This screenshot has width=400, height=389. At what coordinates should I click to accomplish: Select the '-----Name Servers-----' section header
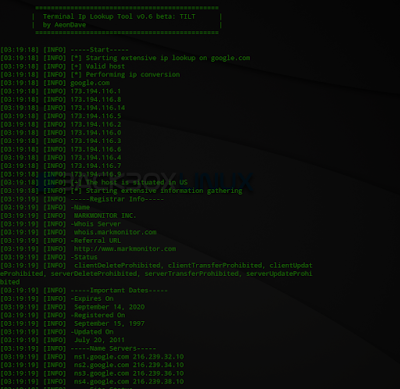113,349
